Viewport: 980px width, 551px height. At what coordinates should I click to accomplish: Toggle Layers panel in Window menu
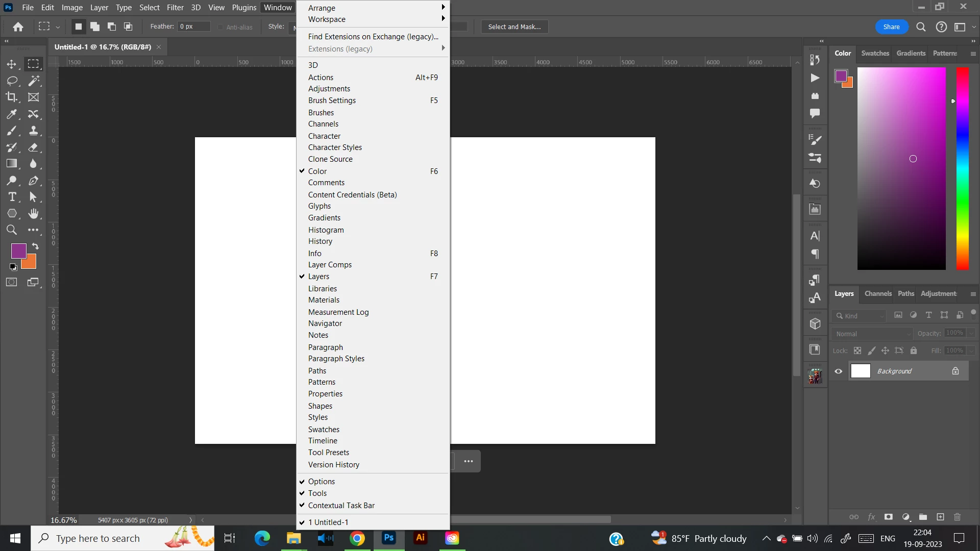[318, 277]
